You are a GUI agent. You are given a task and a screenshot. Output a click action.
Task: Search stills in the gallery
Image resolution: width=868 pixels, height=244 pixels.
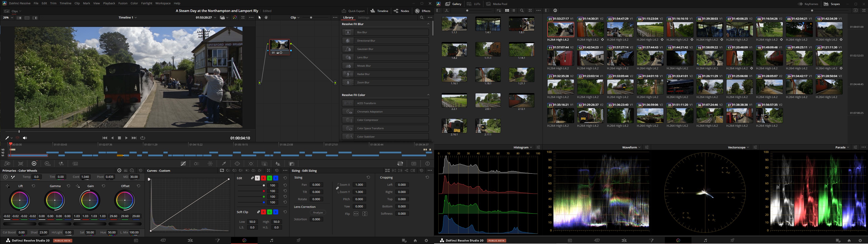522,11
